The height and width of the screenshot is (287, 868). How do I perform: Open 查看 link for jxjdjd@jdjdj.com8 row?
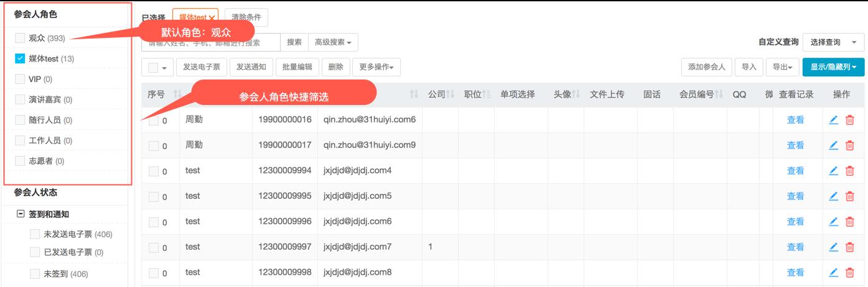[795, 272]
